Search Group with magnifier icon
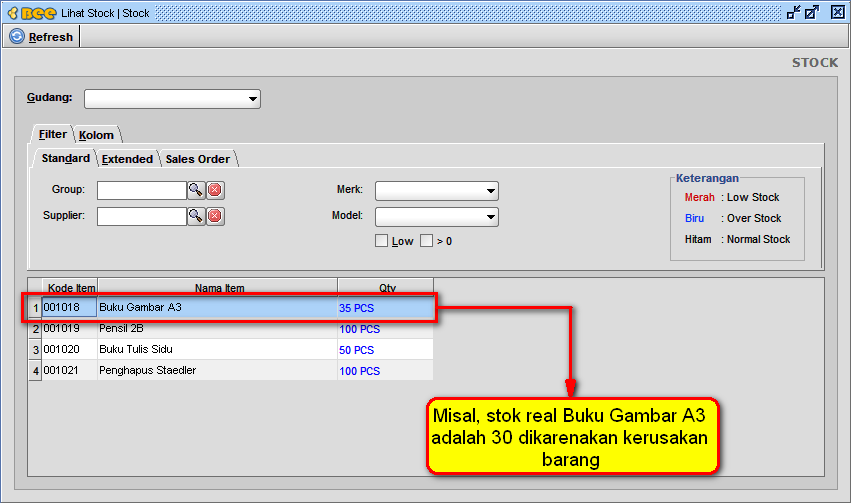This screenshot has height=503, width=851. pos(196,190)
